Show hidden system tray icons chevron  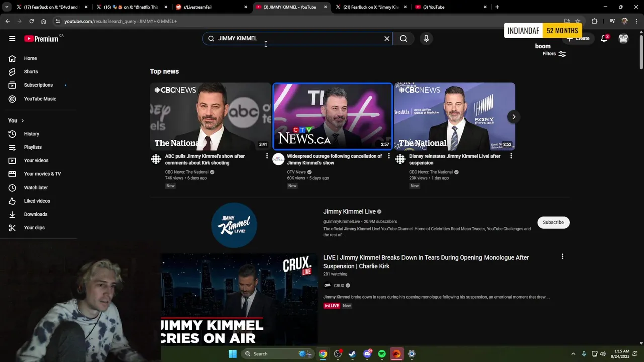pos(573,354)
